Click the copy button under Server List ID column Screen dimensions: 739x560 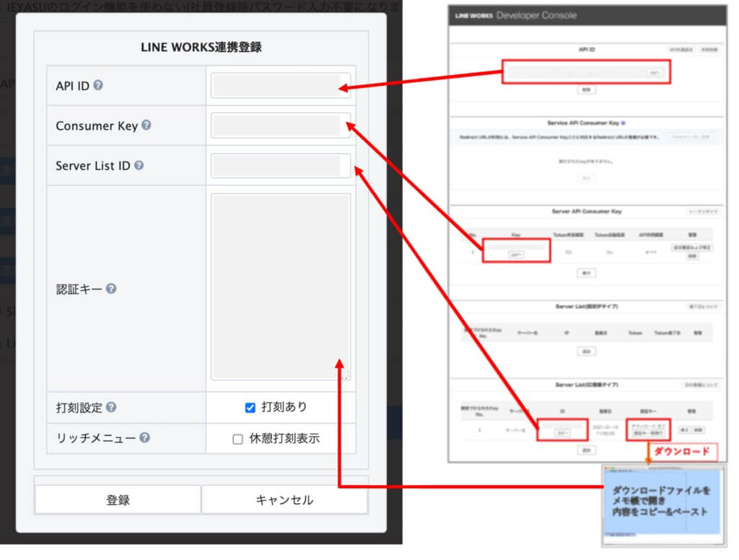(x=561, y=432)
